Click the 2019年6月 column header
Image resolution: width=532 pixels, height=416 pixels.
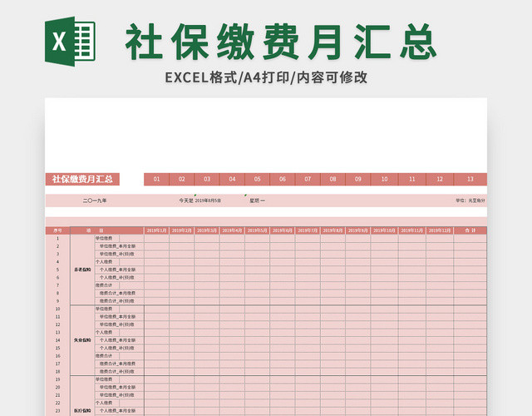tap(283, 230)
